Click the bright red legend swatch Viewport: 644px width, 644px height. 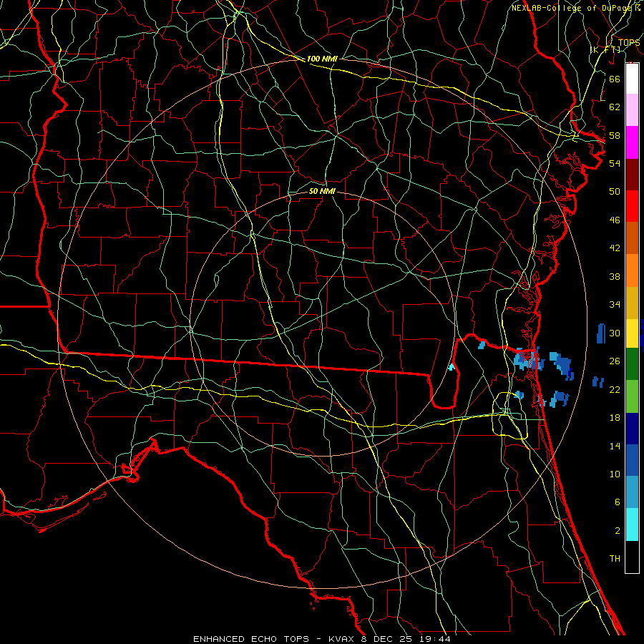tap(632, 206)
